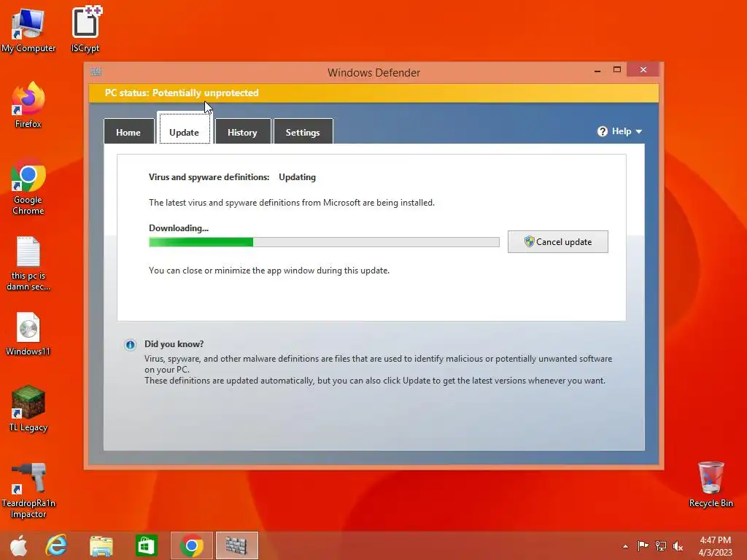The image size is (747, 560).
Task: Select the ISCrypt desktop icon
Action: pos(86,30)
